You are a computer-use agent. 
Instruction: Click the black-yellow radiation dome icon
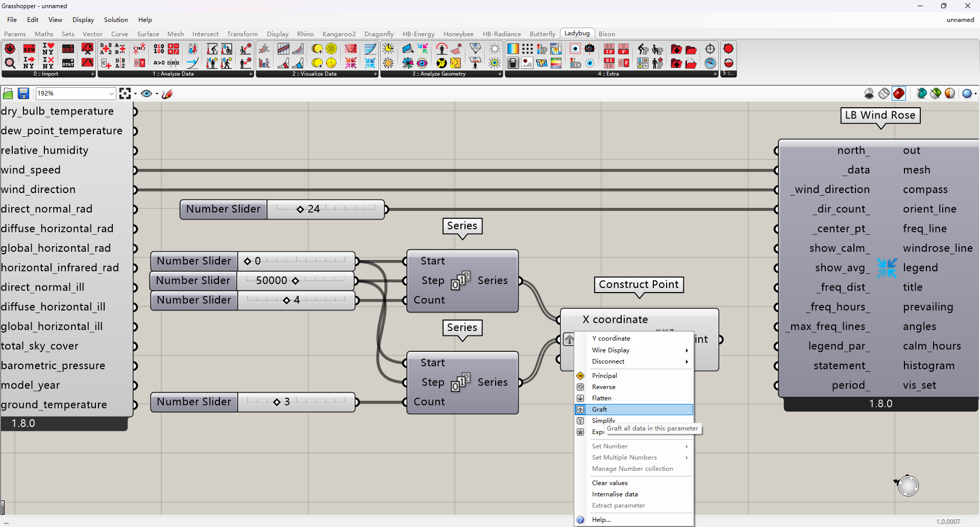point(442,63)
